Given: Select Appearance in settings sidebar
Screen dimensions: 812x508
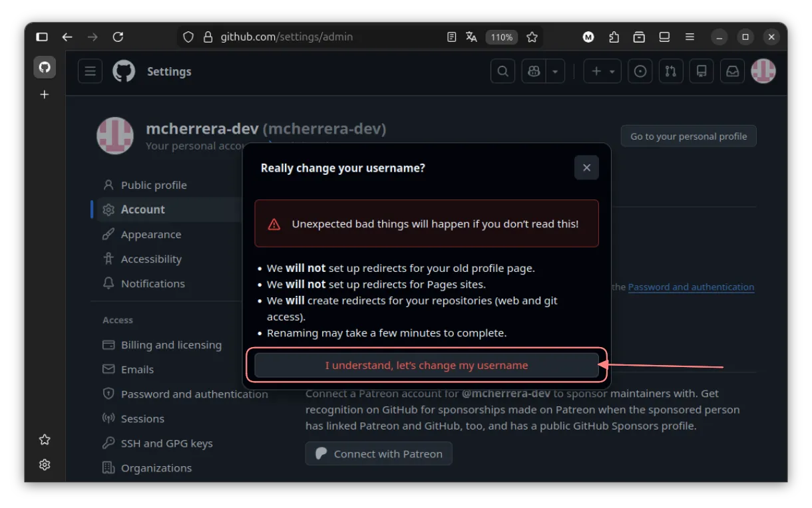Looking at the screenshot, I should [150, 234].
